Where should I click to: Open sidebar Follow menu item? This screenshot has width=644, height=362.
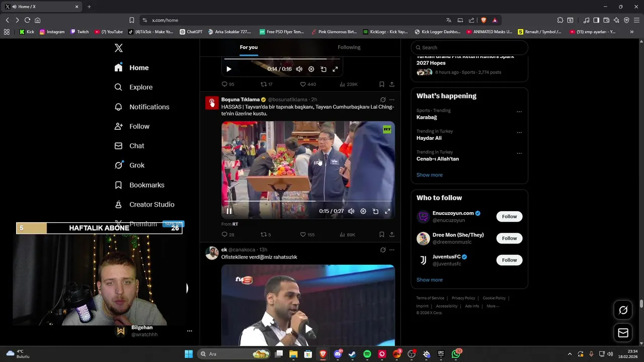click(x=132, y=126)
